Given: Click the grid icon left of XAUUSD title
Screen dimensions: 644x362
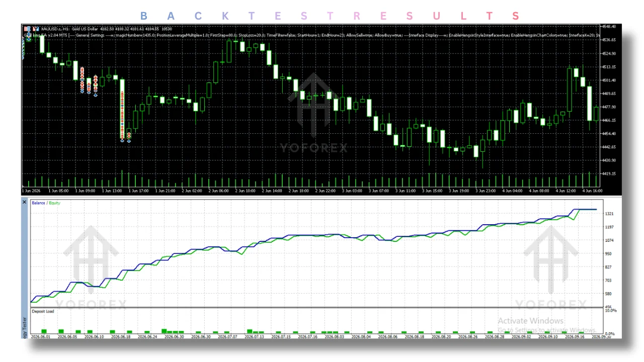Looking at the screenshot, I should coord(26,29).
